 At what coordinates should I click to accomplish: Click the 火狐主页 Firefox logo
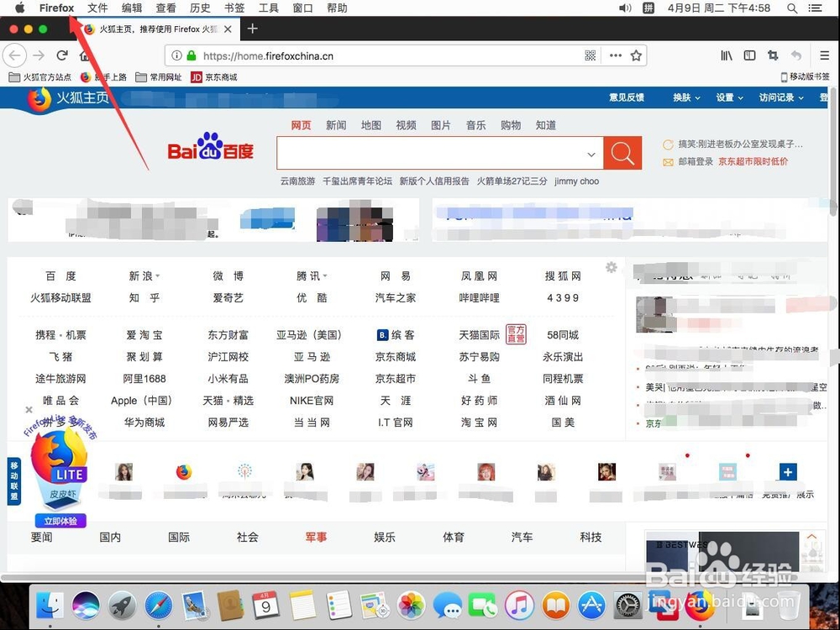pyautogui.click(x=39, y=100)
